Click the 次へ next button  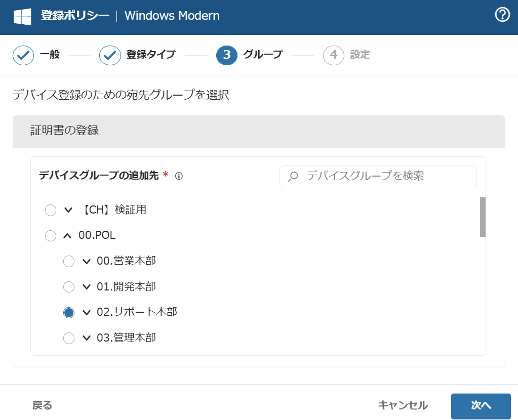(x=481, y=406)
